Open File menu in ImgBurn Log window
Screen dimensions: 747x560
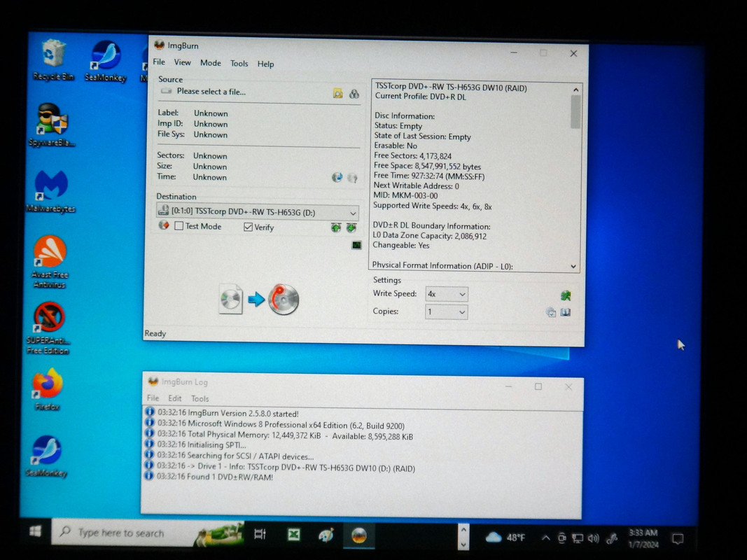[153, 398]
